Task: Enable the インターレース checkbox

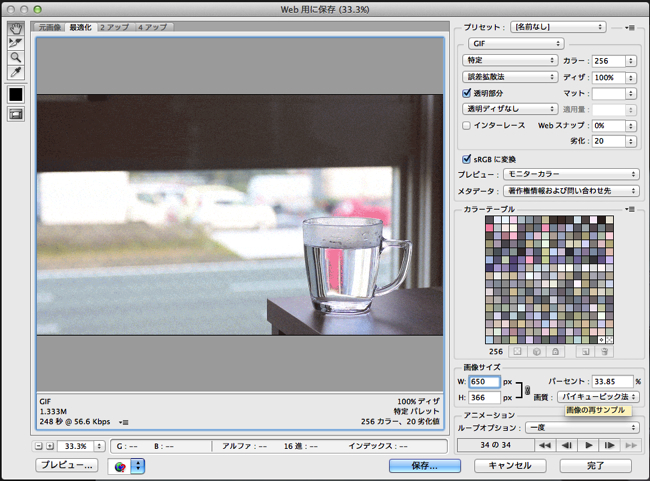Action: click(466, 126)
